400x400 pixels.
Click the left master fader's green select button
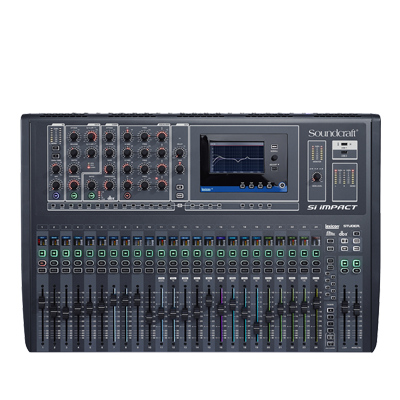345,264
